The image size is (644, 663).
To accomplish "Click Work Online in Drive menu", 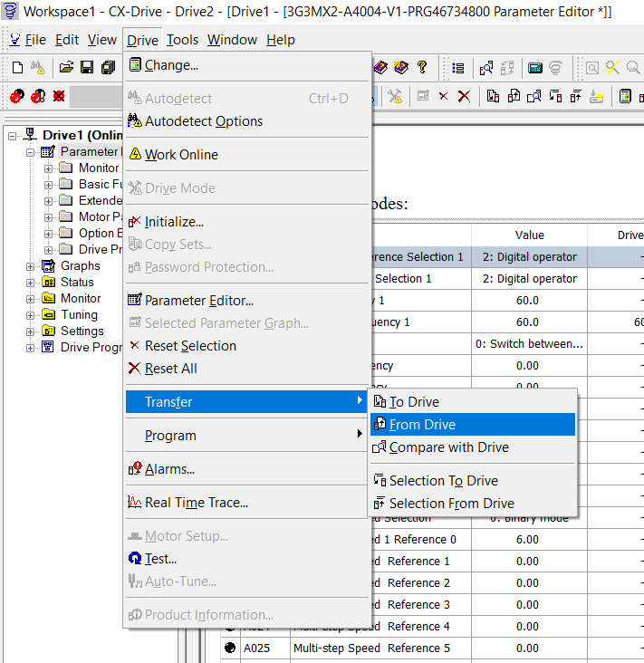I will click(247, 155).
